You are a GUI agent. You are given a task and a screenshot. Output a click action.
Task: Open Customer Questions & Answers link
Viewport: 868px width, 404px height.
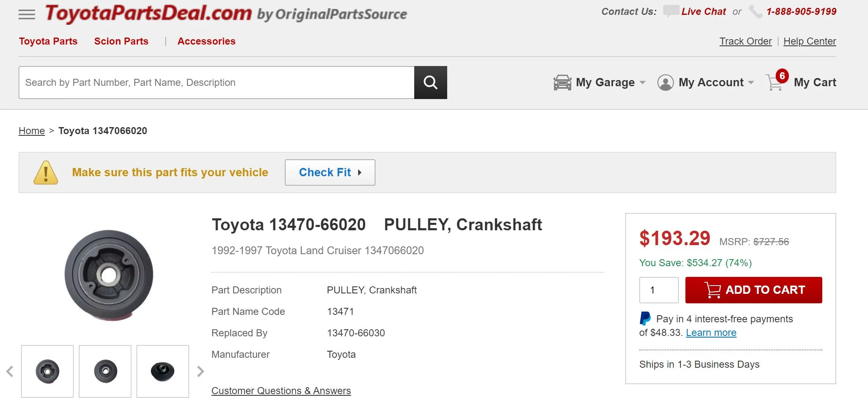coord(281,391)
